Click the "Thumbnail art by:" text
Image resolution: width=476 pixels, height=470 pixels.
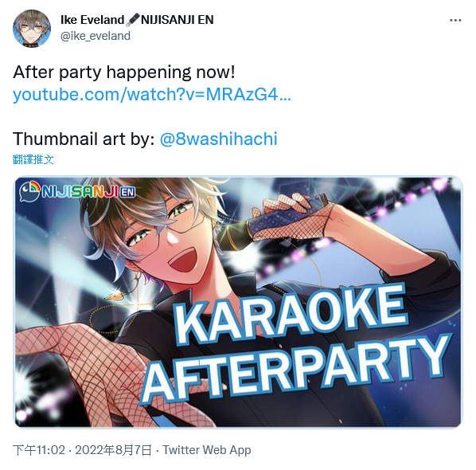84,139
